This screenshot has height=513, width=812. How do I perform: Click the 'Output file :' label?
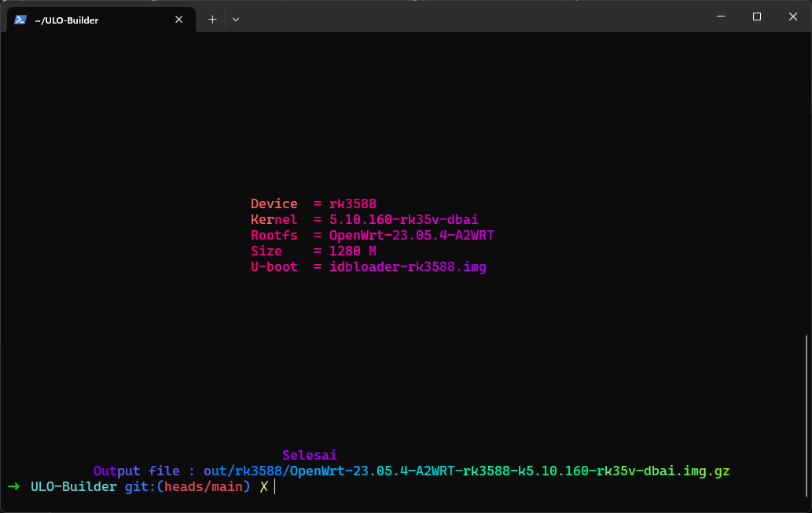145,471
